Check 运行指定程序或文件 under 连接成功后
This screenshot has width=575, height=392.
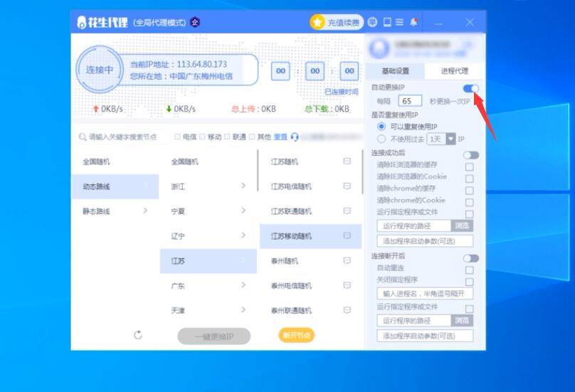[x=469, y=213]
